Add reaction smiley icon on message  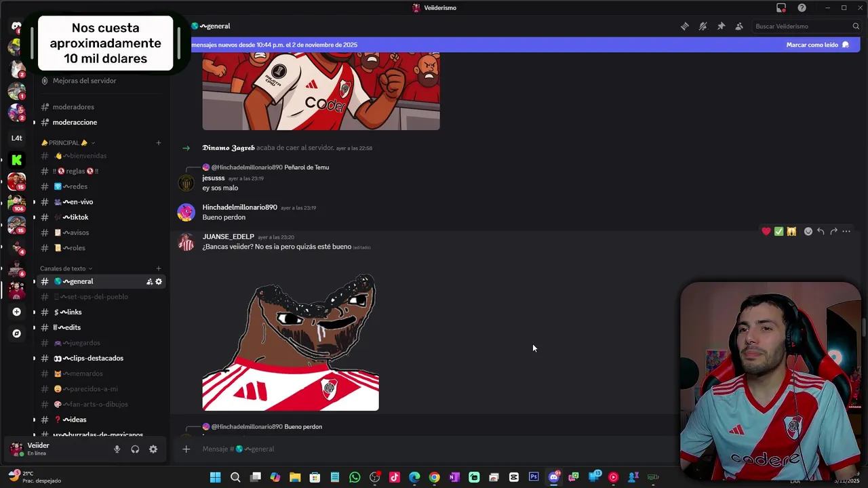808,232
